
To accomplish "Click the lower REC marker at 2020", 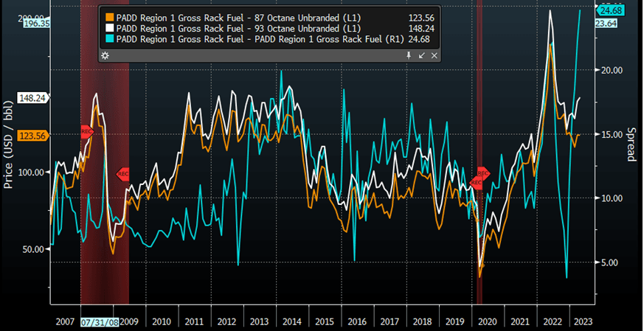I will (476, 182).
